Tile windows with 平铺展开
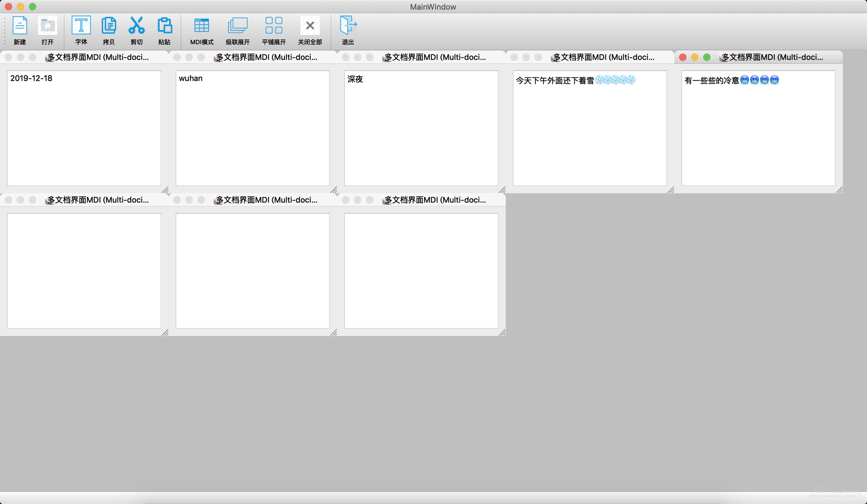This screenshot has width=867, height=504. pyautogui.click(x=274, y=26)
